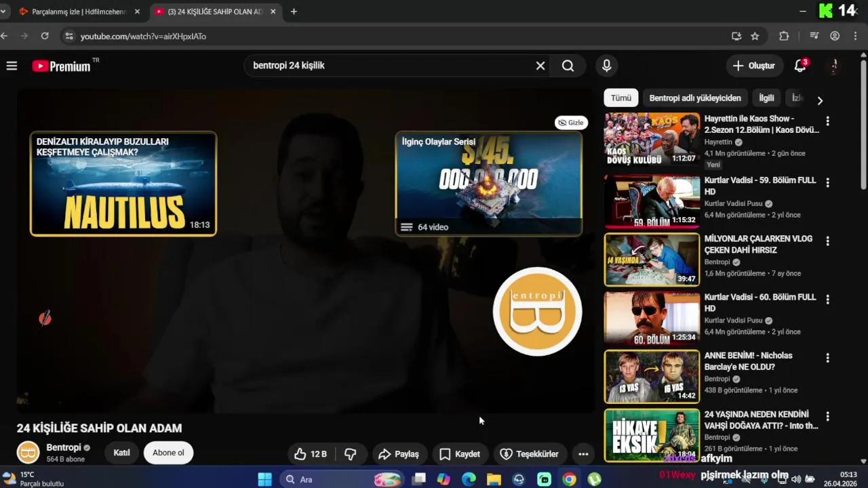Open Chrome from taskbar

point(569,479)
